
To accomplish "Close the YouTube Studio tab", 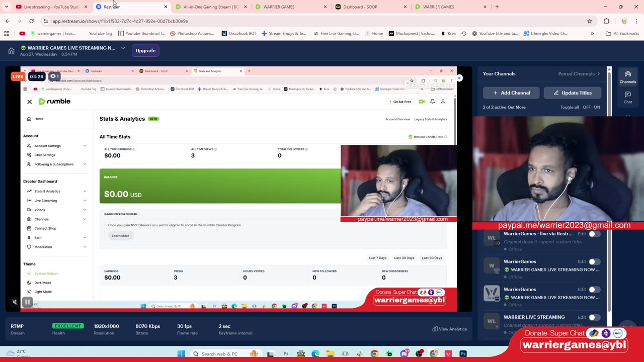I will (x=86, y=7).
